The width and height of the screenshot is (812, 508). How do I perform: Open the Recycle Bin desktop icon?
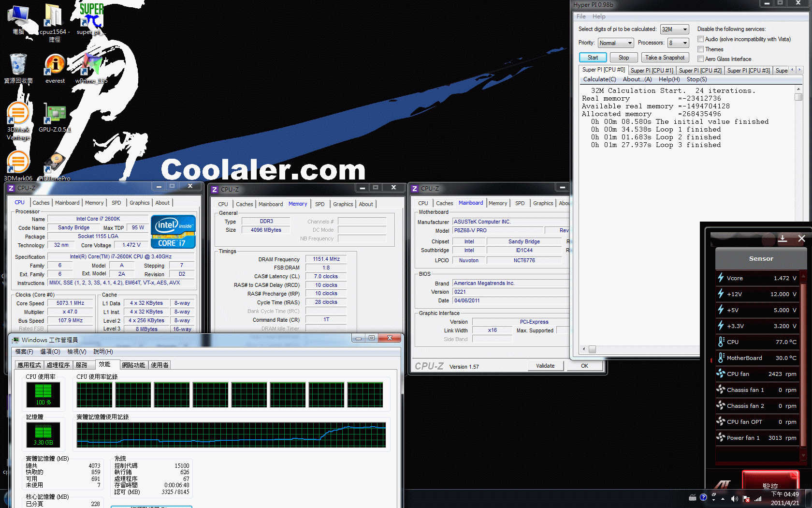(18, 68)
